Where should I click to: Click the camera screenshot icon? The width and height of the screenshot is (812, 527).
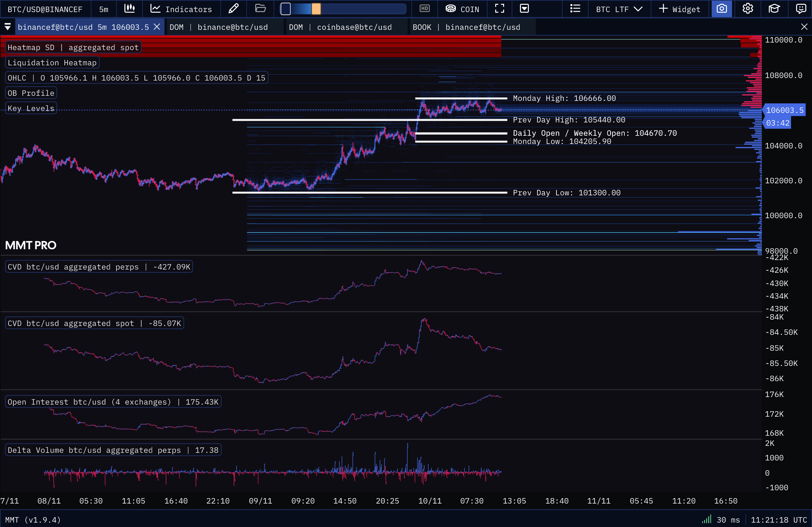click(x=722, y=9)
